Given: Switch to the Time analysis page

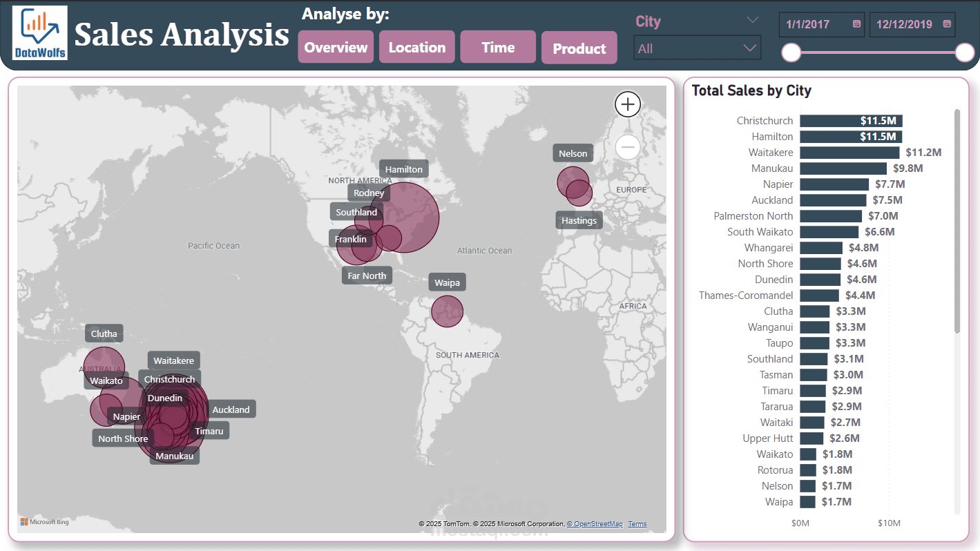Looking at the screenshot, I should coord(498,48).
